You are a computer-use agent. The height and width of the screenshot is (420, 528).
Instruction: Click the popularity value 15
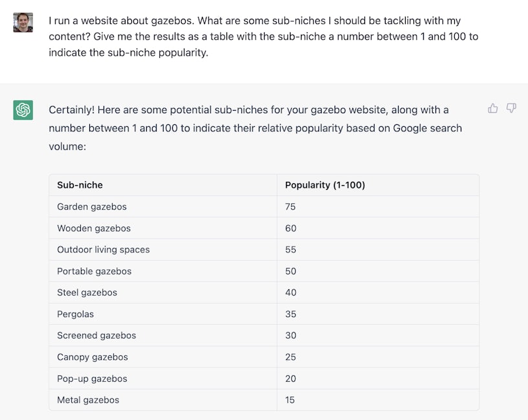pos(290,400)
